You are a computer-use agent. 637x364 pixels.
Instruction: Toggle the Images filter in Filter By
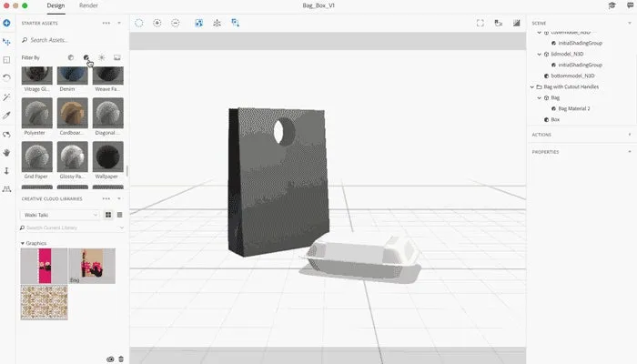[x=117, y=57]
